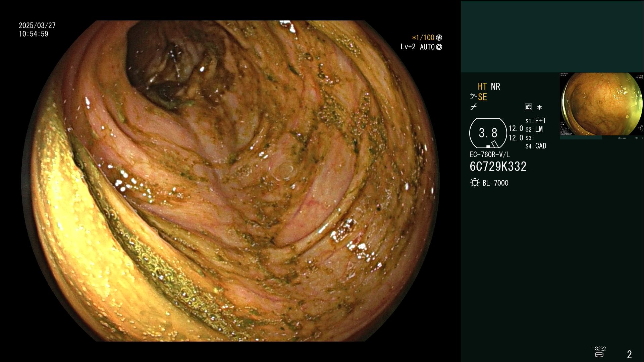Click the scope model EC-760R-V/L
Viewport: 644px width, 362px height.
click(490, 155)
